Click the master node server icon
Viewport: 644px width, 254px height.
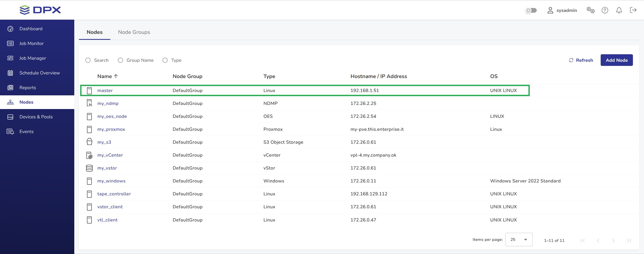pyautogui.click(x=89, y=90)
